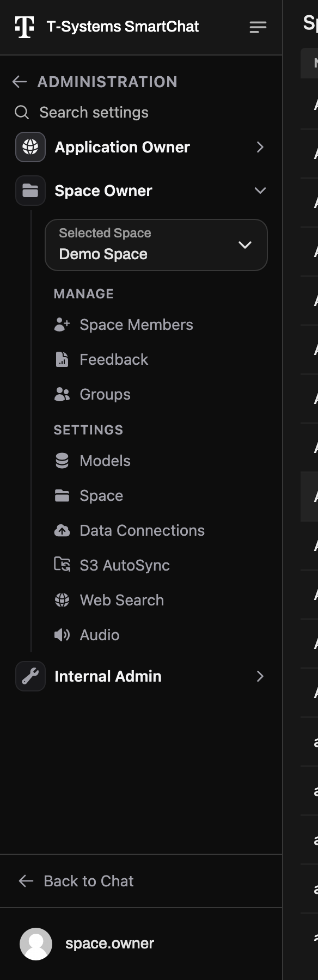Collapse Space Owner section chevron

click(x=260, y=191)
